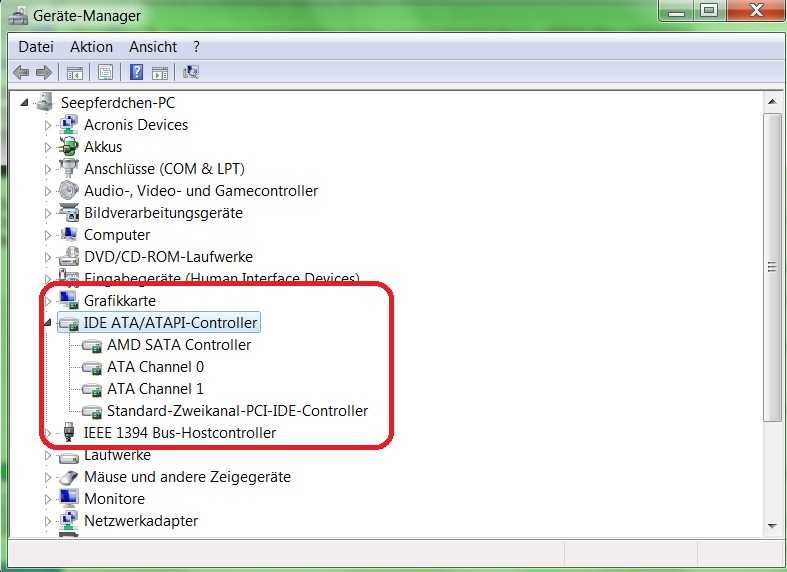
Task: Open the Properties toolbar icon
Action: (x=105, y=73)
